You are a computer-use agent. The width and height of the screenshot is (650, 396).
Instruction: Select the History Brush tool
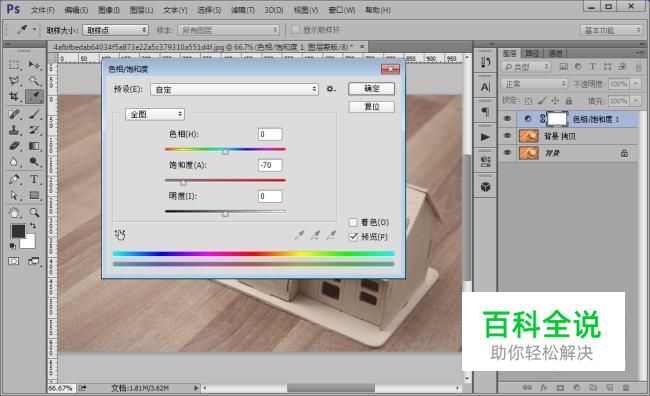pyautogui.click(x=34, y=130)
